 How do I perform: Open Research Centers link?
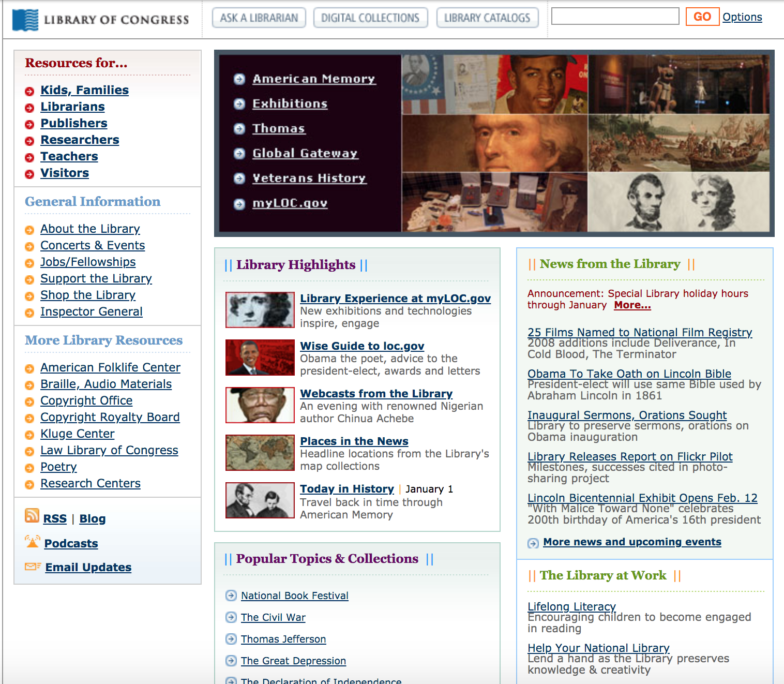91,483
